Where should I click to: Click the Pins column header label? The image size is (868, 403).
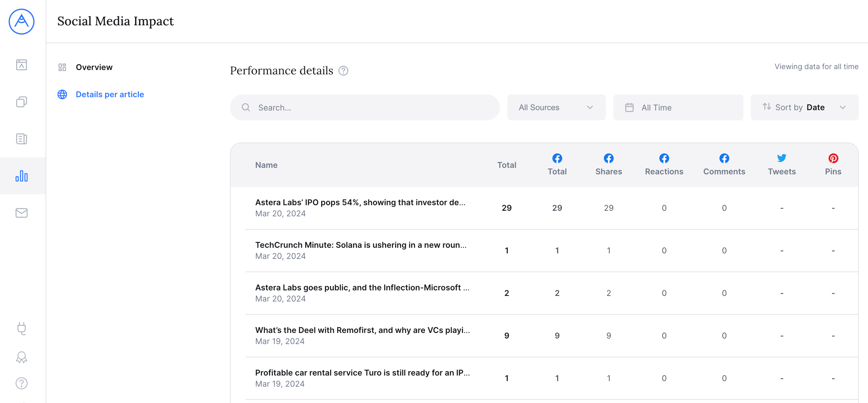pyautogui.click(x=833, y=171)
